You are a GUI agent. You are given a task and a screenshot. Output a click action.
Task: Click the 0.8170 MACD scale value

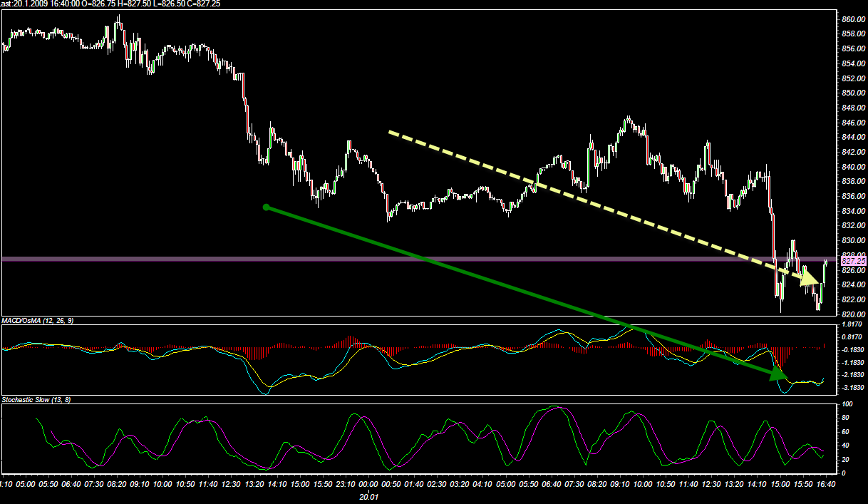[853, 336]
